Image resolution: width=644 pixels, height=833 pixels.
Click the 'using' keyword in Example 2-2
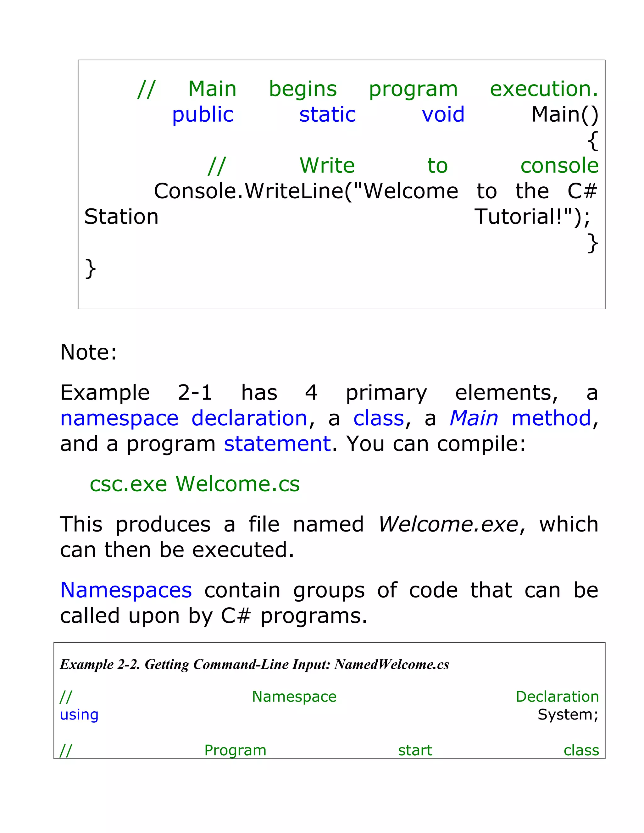(x=79, y=714)
